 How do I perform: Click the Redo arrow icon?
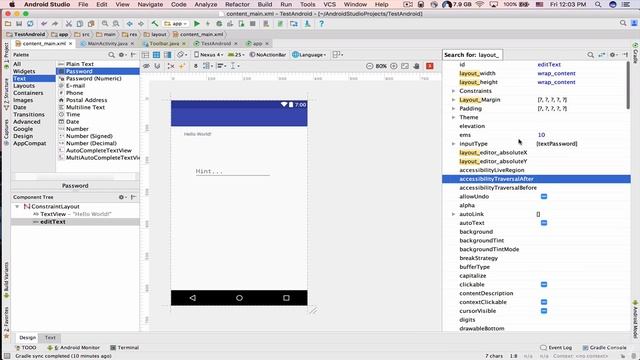click(55, 24)
